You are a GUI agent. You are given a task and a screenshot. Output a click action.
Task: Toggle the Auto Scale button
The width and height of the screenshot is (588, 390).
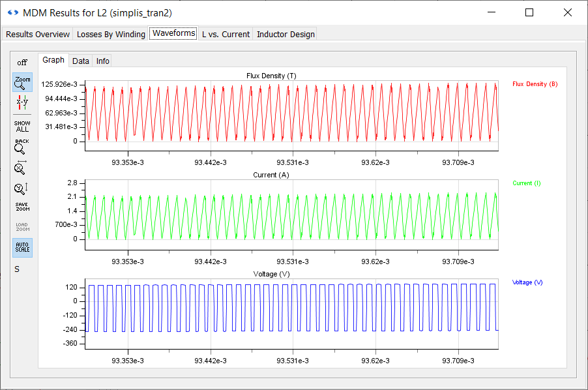22,248
